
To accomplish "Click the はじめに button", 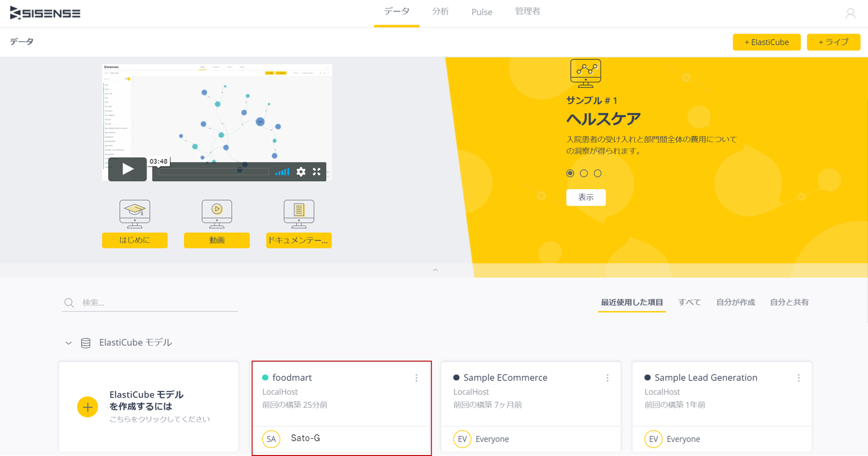I will 135,240.
